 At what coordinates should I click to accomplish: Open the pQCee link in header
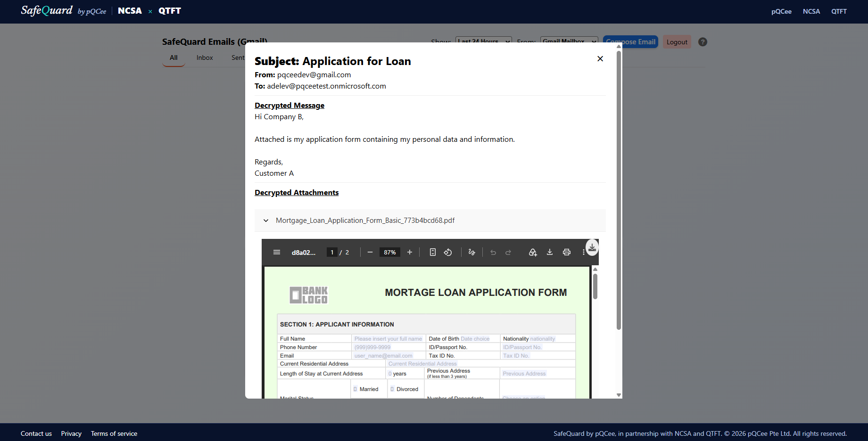click(781, 11)
